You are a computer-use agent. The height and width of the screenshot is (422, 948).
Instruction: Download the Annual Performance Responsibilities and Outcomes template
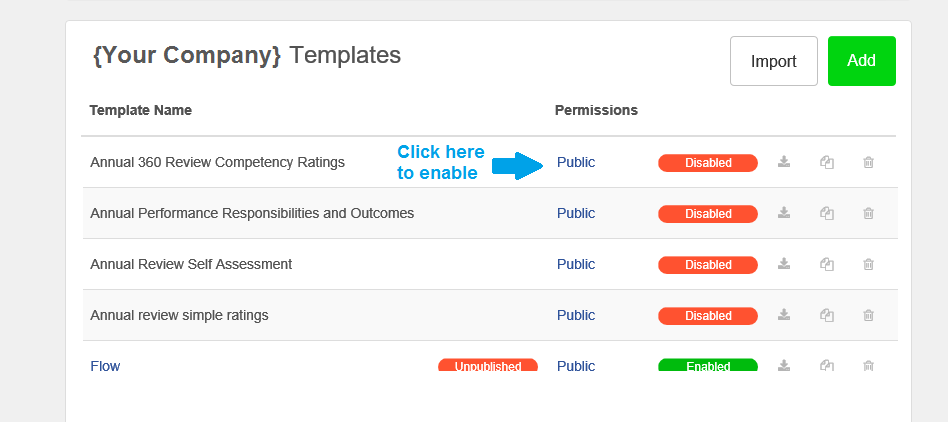(784, 213)
